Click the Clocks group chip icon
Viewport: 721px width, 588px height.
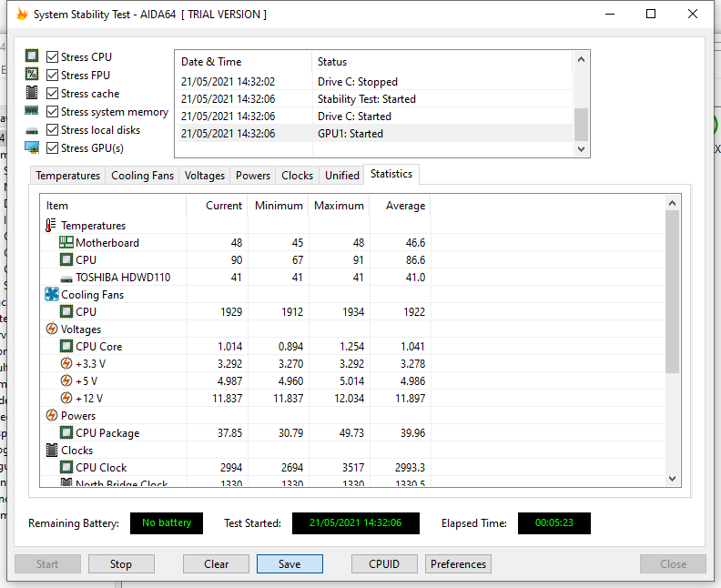[52, 450]
